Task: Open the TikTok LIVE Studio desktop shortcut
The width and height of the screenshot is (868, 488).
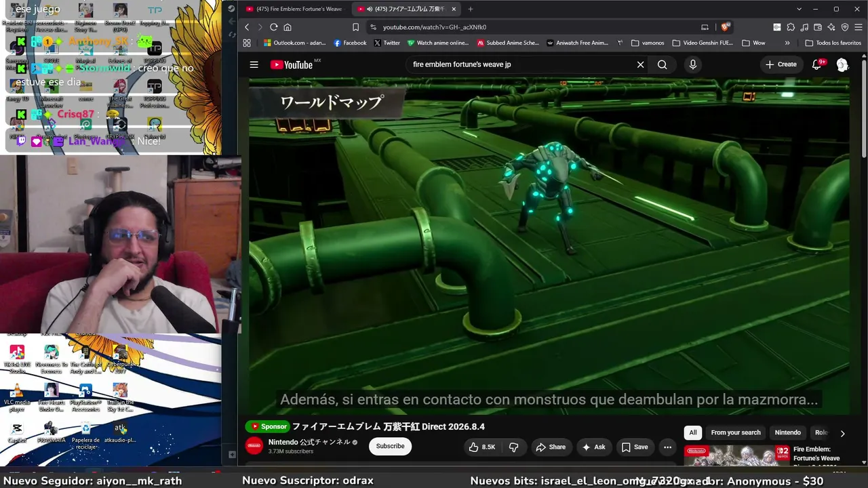Action: coord(17,359)
